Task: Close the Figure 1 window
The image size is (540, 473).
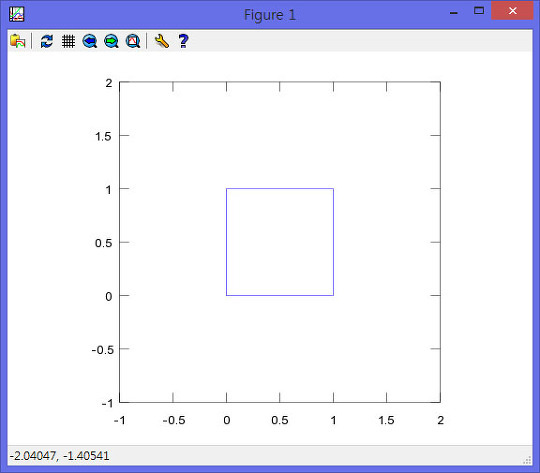Action: click(512, 11)
